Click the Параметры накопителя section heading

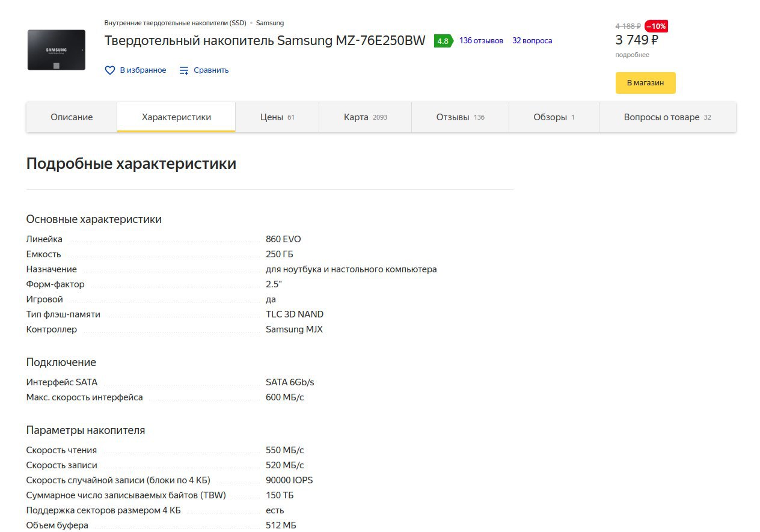pyautogui.click(x=85, y=430)
